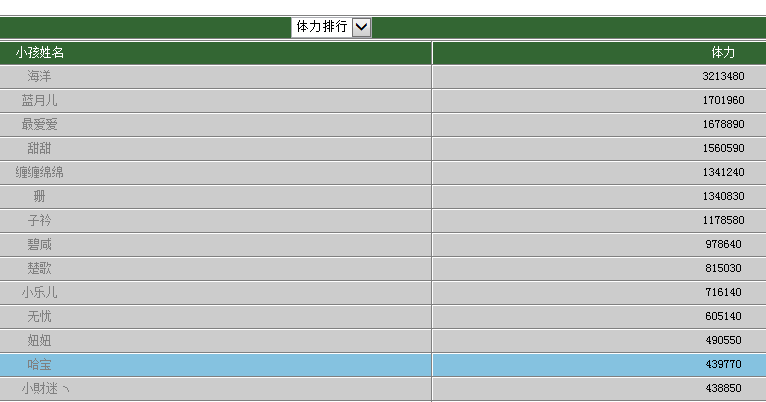Viewport: 766px width, 402px height.
Task: Click the value 1341240
Action: coord(723,172)
